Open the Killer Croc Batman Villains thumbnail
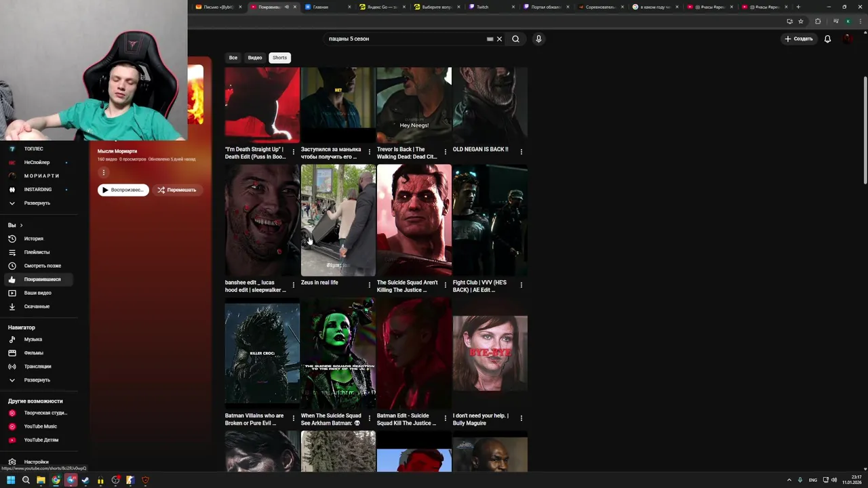 point(262,353)
